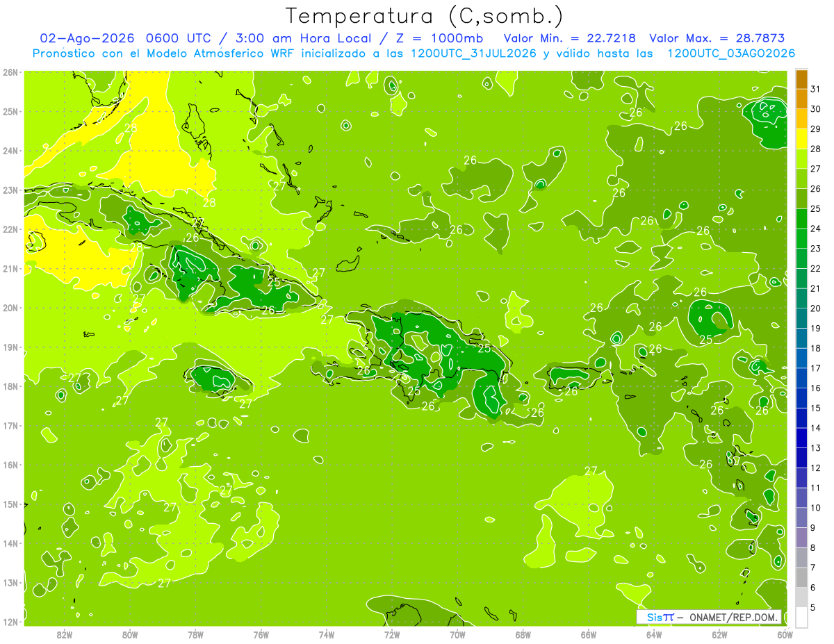Click the "66W" longitude axis label
Image resolution: width=834 pixels, height=644 pixels.
(x=589, y=634)
